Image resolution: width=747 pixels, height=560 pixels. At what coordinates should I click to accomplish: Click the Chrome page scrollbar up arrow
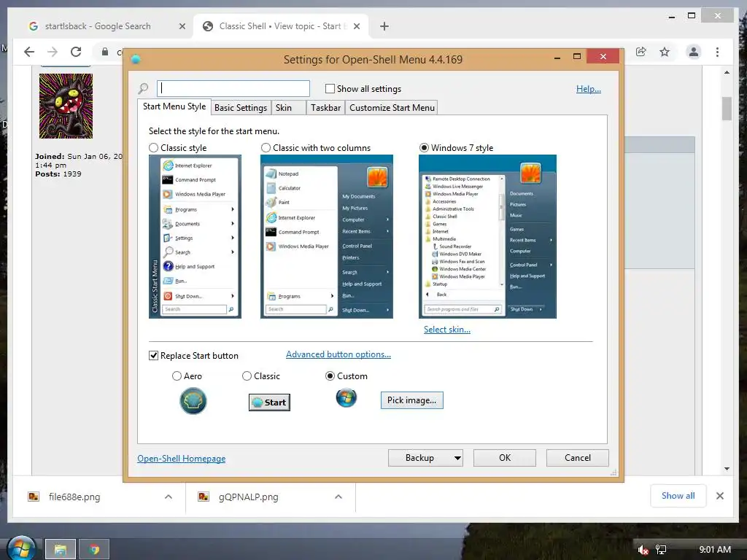pos(727,72)
